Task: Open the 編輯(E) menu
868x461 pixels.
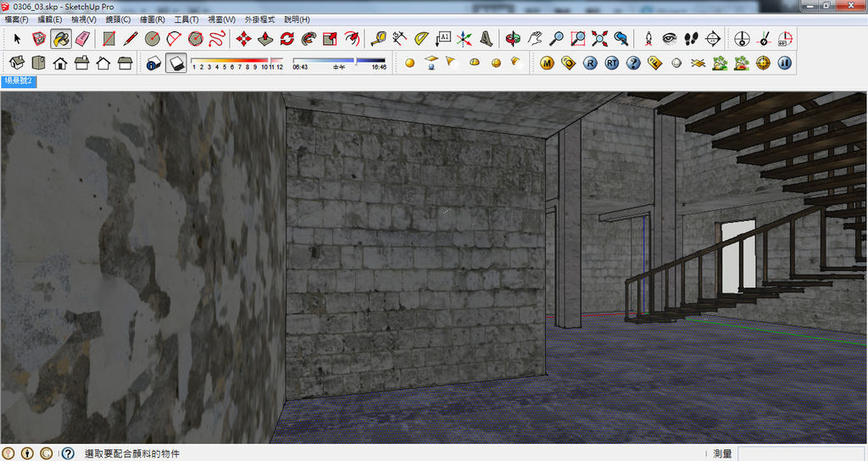Action: point(50,19)
